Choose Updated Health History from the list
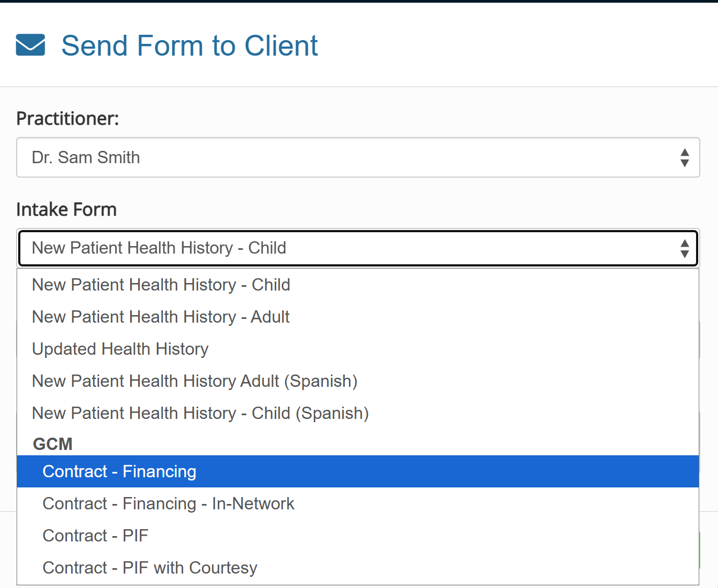 point(358,349)
